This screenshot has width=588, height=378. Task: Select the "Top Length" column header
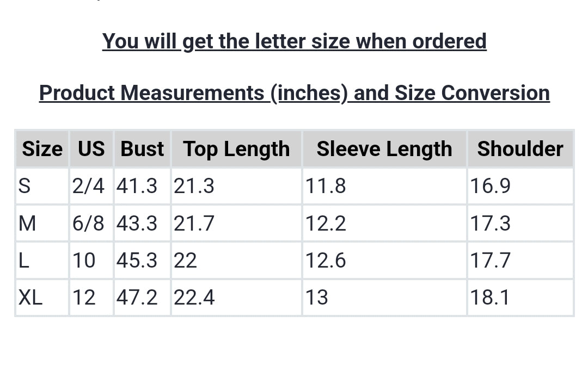coord(236,149)
